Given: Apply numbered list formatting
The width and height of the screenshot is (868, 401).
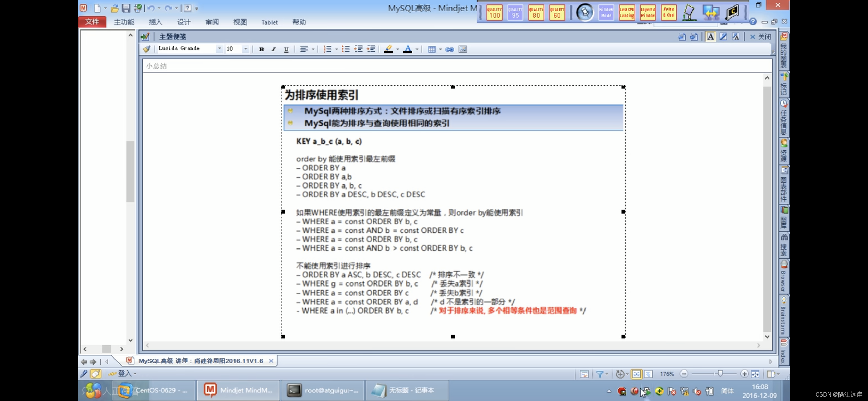Looking at the screenshot, I should pyautogui.click(x=327, y=49).
